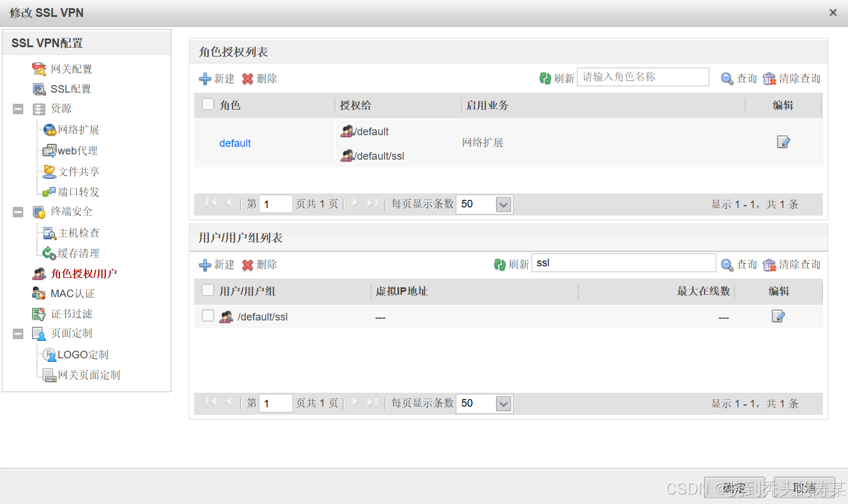Click 删除 red X in role list

pyautogui.click(x=248, y=79)
